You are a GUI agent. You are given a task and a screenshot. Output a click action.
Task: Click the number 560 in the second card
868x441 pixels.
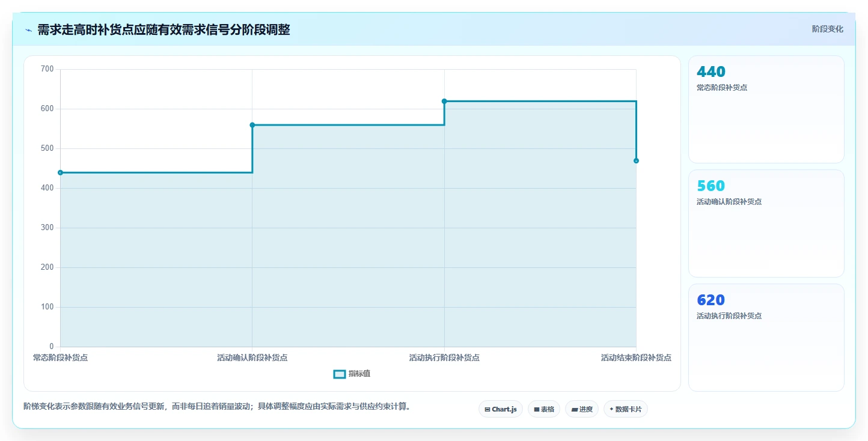[711, 186]
